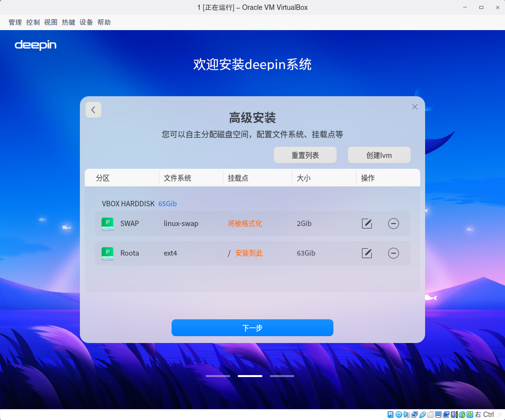
Task: Remove the Roota partition
Action: point(393,253)
